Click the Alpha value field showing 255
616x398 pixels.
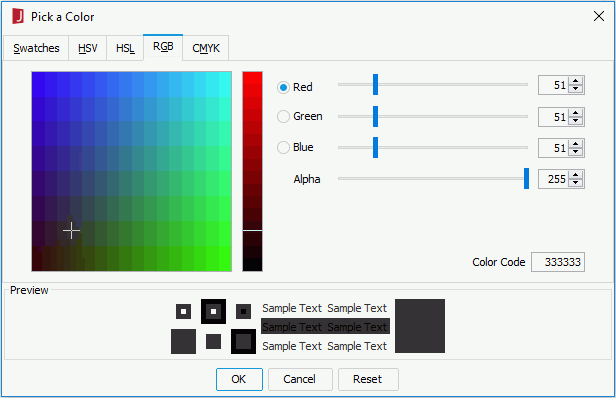pos(554,179)
